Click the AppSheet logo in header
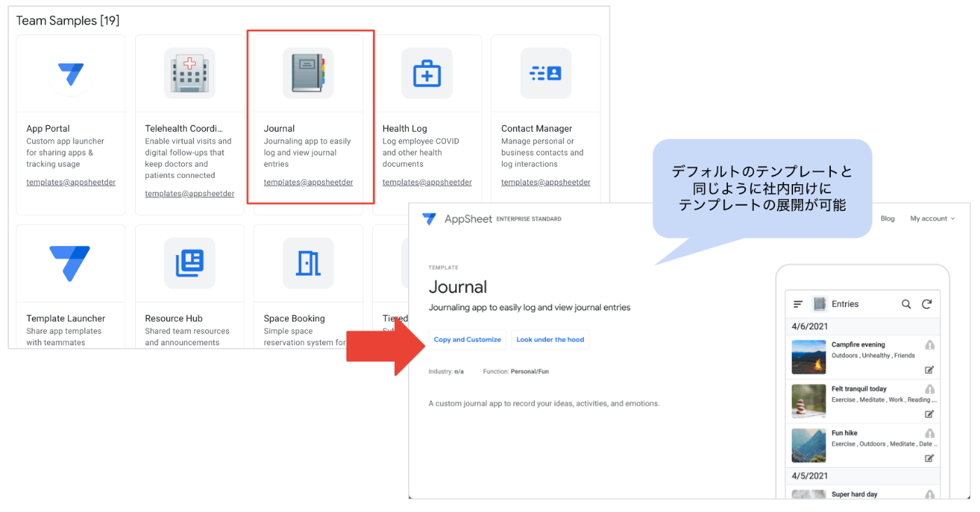 point(429,219)
